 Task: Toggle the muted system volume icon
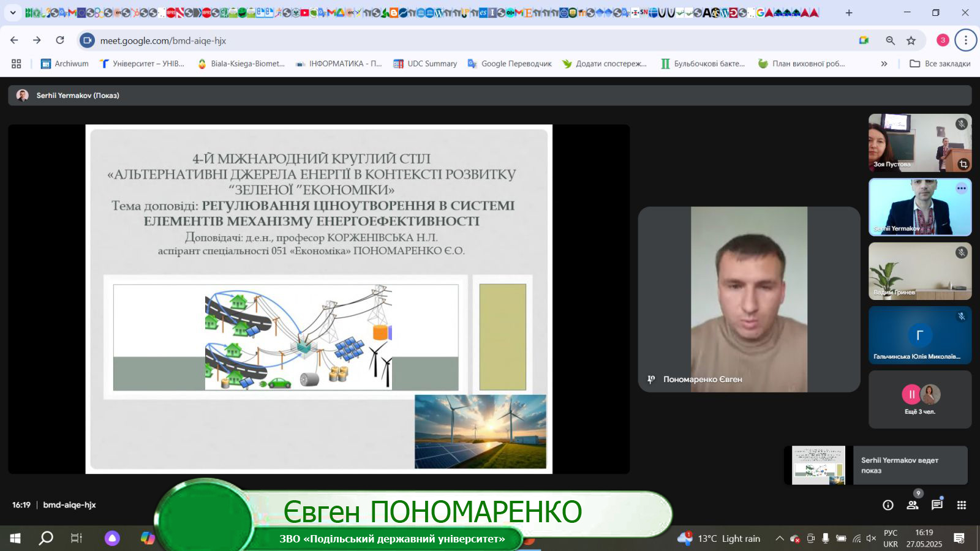871,539
